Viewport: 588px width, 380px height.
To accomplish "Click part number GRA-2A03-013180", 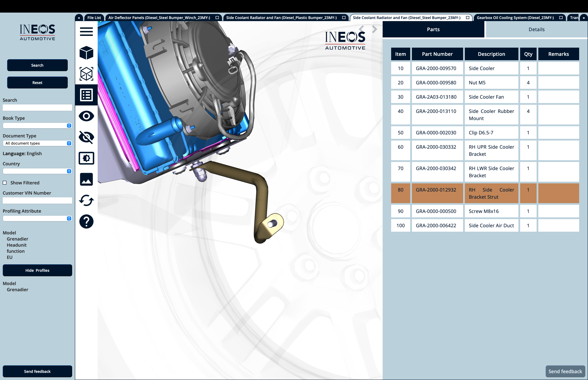I will (436, 97).
